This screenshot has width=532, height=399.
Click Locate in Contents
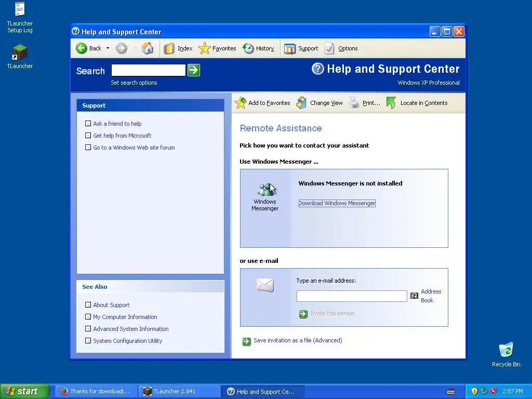coord(417,103)
